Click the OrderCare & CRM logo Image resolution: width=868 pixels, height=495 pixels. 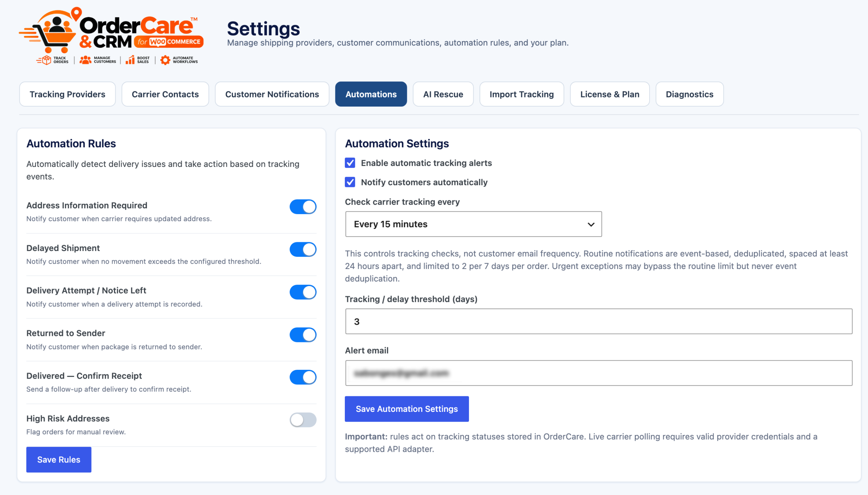click(111, 36)
